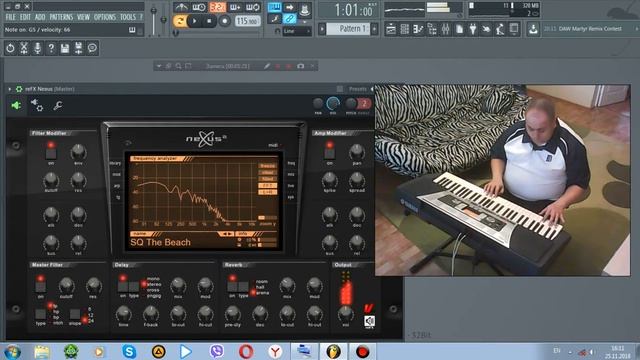Click the Master Filter cutoff knob

coord(66,285)
